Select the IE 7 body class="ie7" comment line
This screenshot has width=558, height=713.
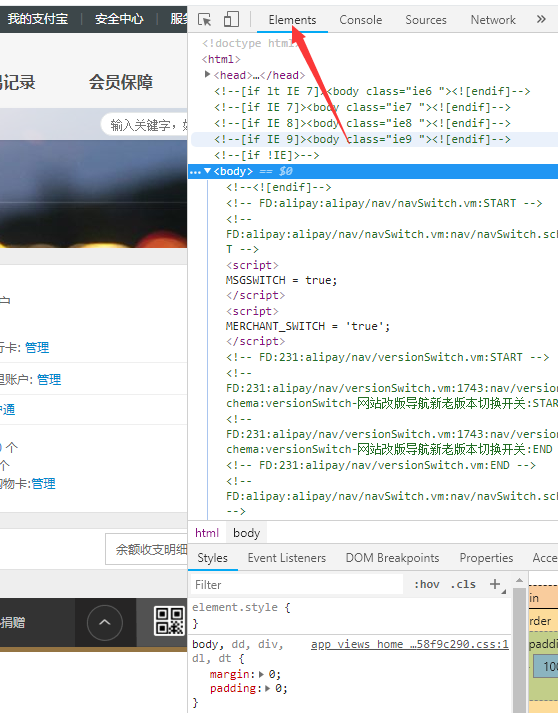click(362, 107)
